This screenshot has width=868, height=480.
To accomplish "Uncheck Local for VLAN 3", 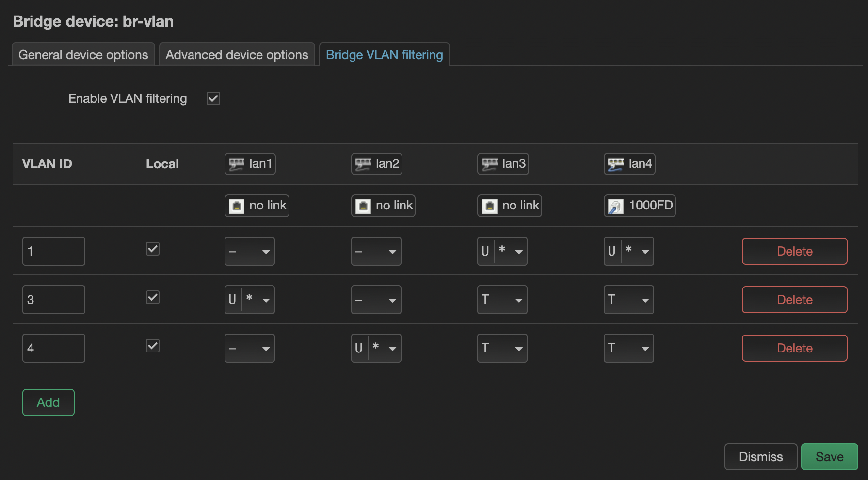I will [152, 297].
